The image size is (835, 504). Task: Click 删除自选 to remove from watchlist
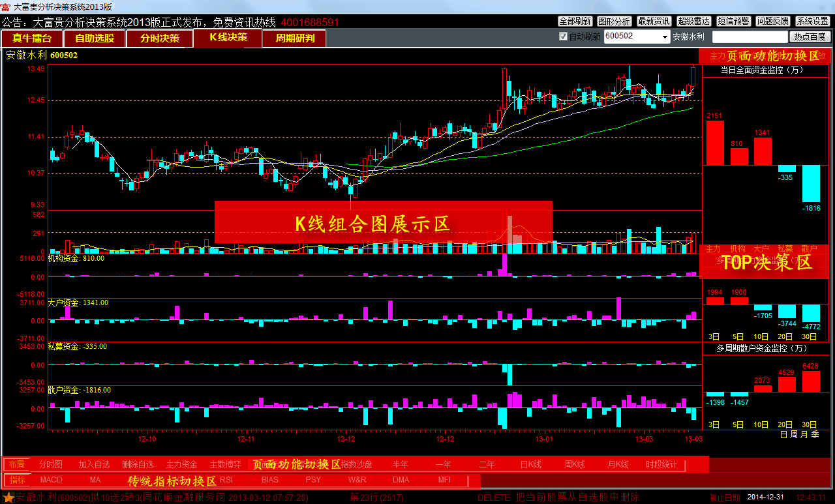138,465
